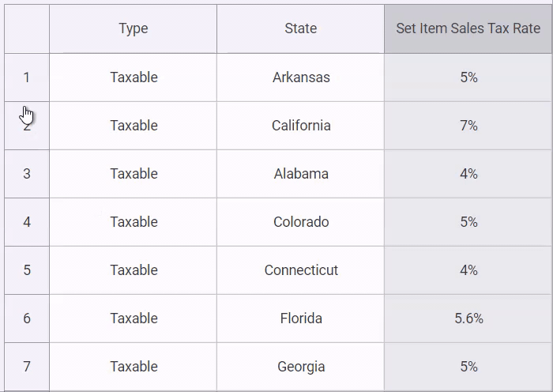The height and width of the screenshot is (392, 553).
Task: Select row number 4 header
Action: [x=27, y=222]
